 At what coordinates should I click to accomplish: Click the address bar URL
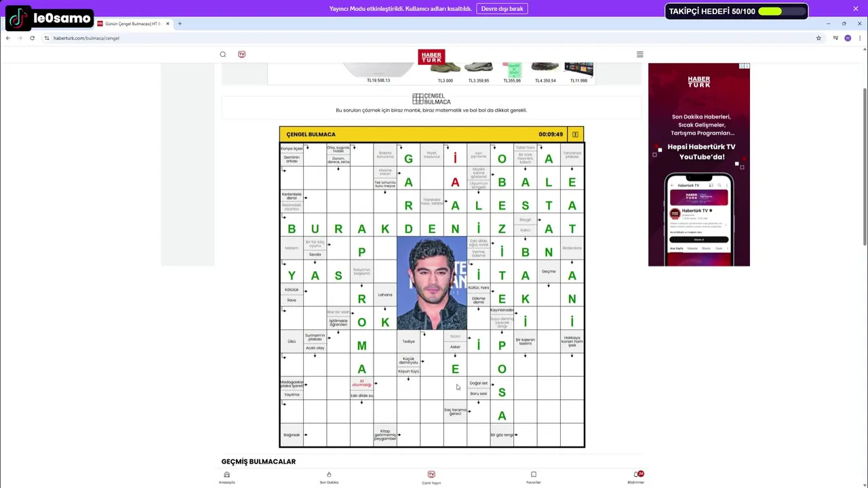pos(86,38)
